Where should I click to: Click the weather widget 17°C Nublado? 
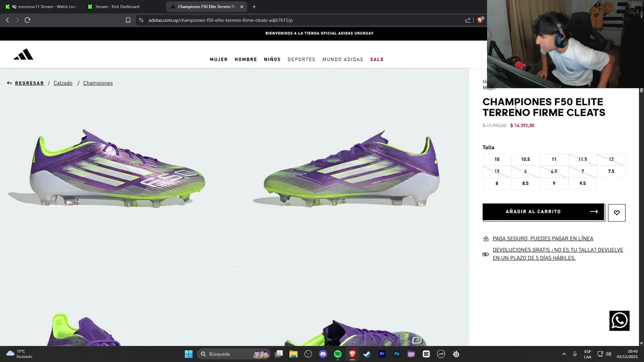(20, 354)
